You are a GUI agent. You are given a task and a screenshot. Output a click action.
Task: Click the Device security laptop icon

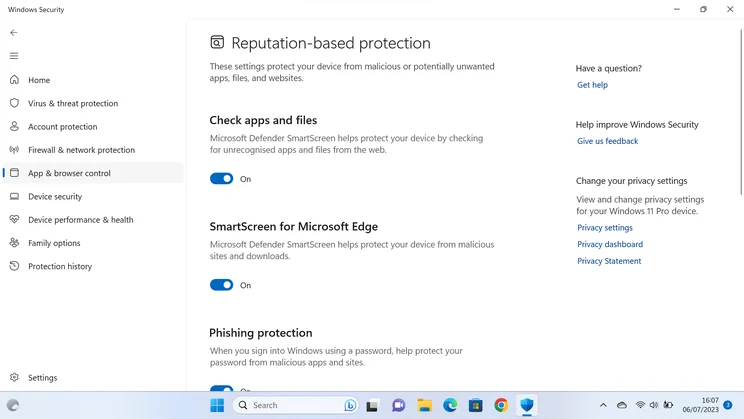tap(14, 196)
